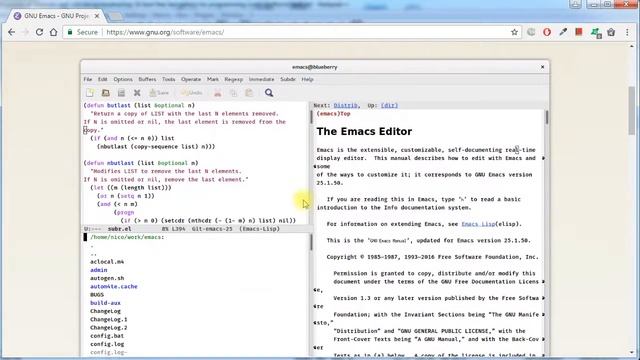Follow the Up: (dir) link
Image resolution: width=640 pixels, height=360 pixels.
[x=389, y=105]
